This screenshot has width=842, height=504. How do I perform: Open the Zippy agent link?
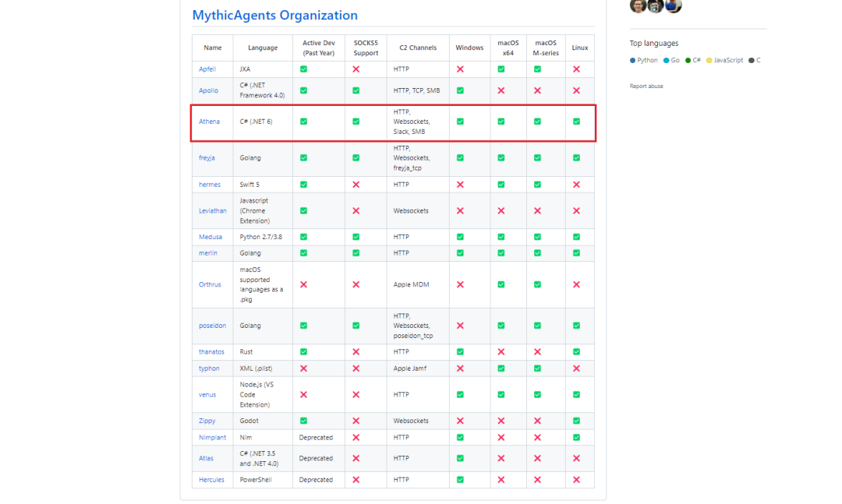[207, 421]
